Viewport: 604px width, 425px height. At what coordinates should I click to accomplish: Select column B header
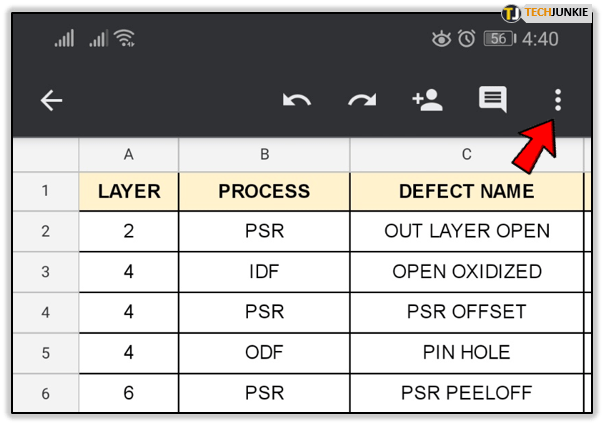(x=264, y=154)
